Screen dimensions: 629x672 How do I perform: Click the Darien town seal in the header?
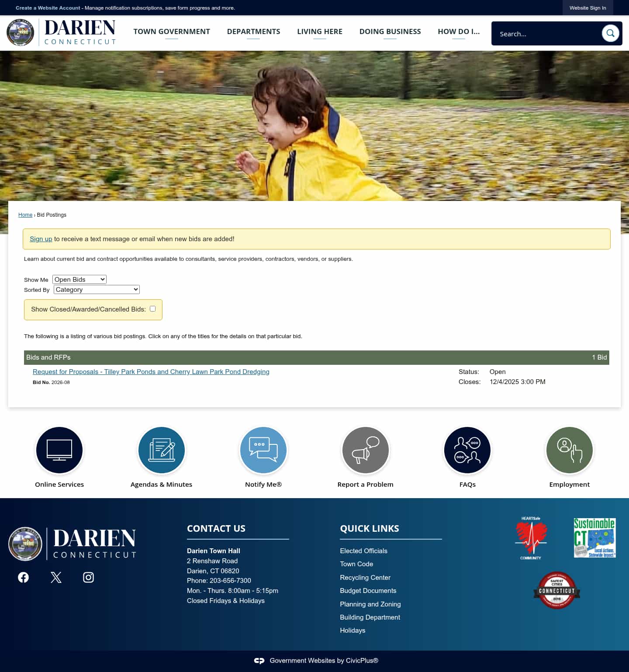click(x=20, y=32)
